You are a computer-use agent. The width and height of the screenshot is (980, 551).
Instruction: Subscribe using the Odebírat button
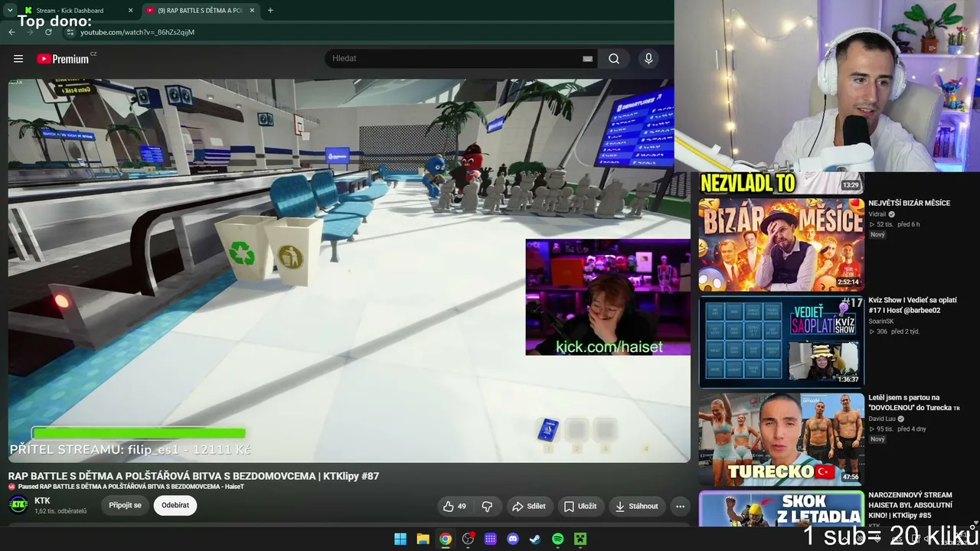pyautogui.click(x=175, y=505)
